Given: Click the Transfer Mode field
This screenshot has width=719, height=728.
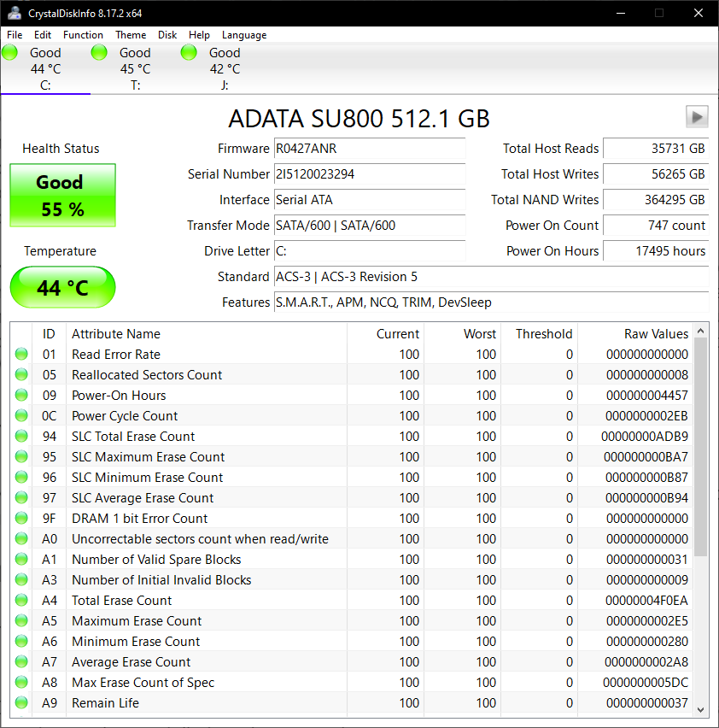Looking at the screenshot, I should click(370, 226).
